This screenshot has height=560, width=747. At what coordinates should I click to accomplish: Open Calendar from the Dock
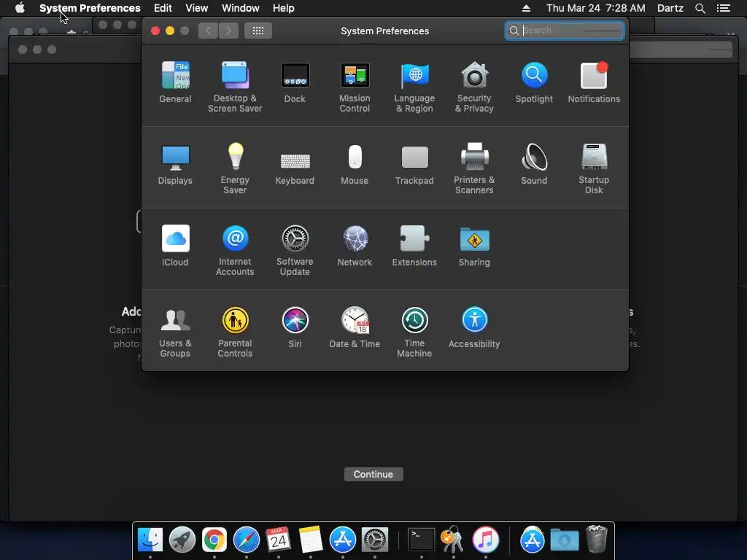coord(279,540)
